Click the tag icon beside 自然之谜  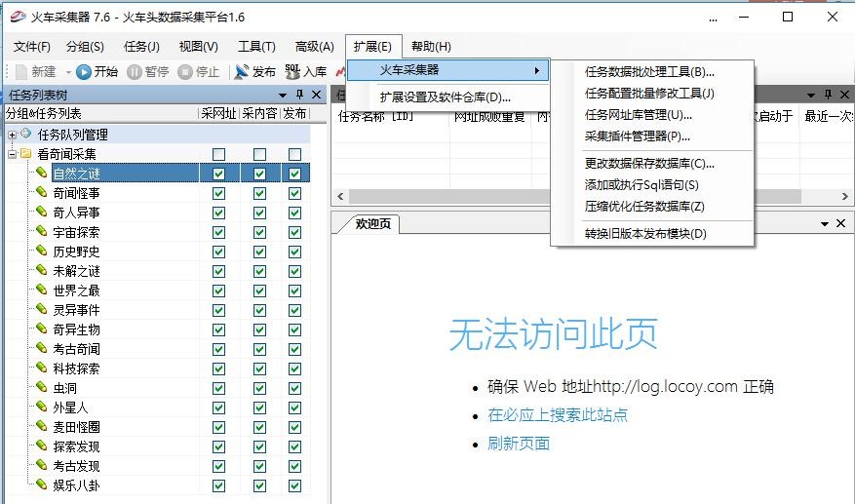click(42, 173)
